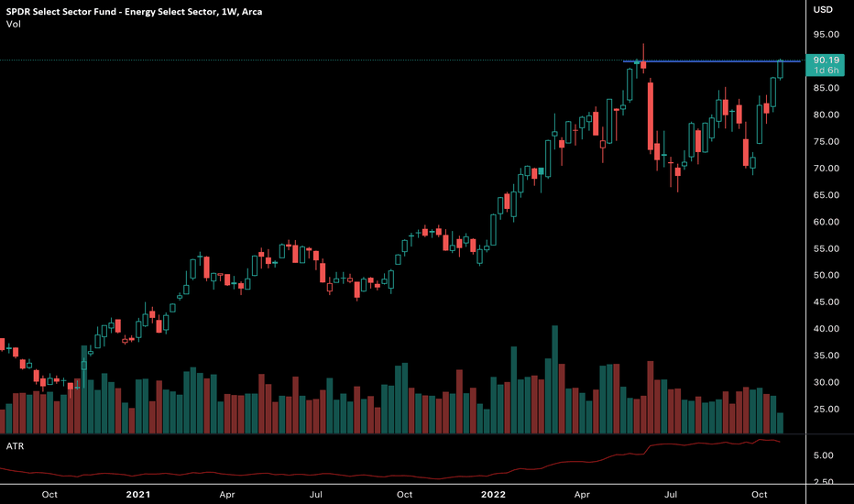This screenshot has width=854, height=504.
Task: Click the tallest volume bar
Action: [x=555, y=379]
